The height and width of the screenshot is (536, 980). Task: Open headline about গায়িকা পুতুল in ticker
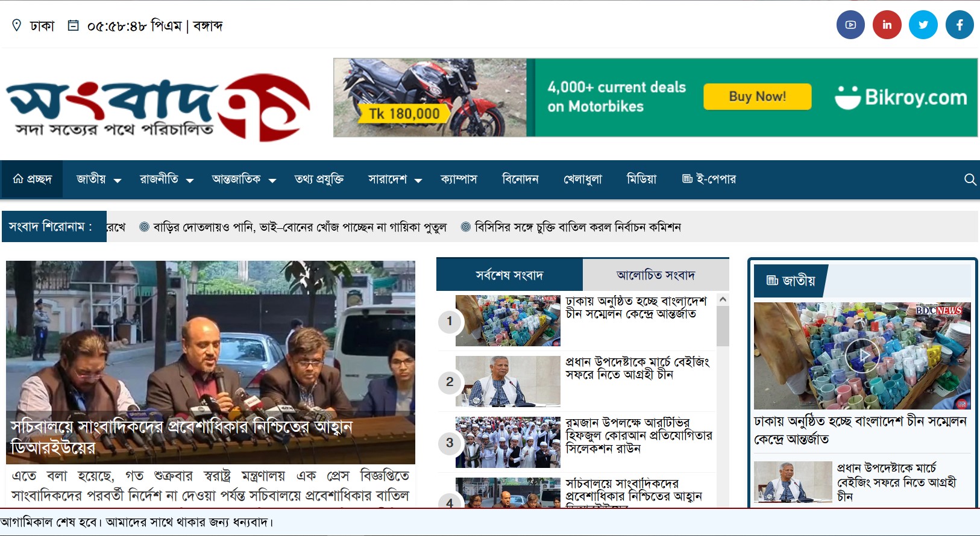point(299,227)
